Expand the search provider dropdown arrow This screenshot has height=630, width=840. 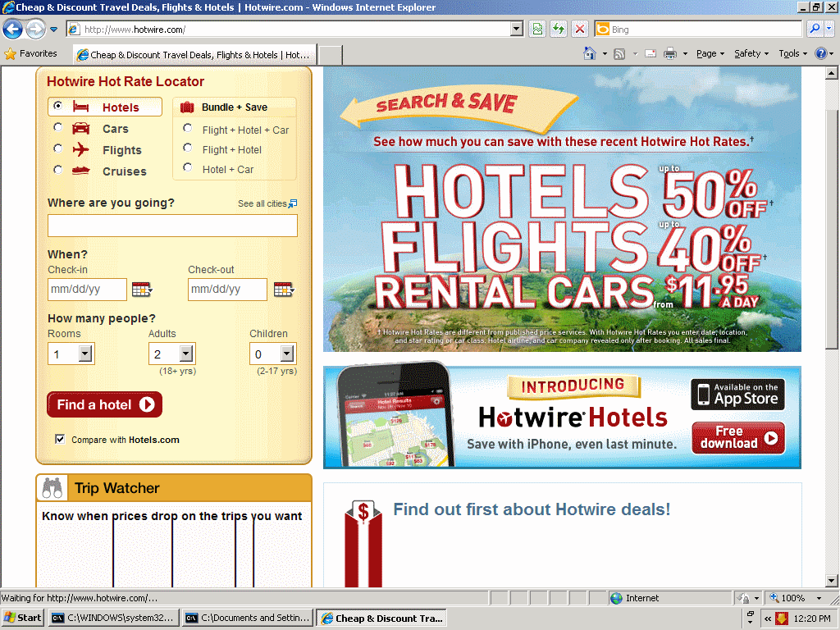[829, 29]
